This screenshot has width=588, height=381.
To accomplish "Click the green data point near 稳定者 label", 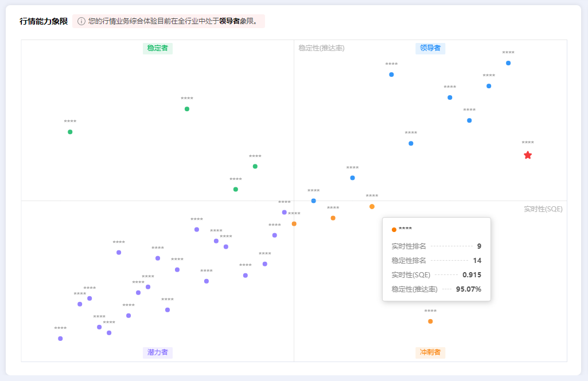I will 186,108.
